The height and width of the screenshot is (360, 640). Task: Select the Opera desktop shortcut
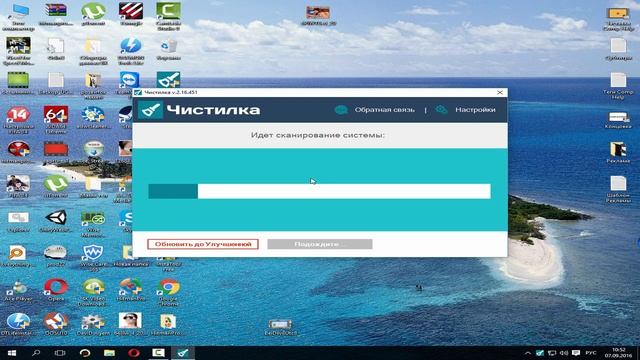[56, 289]
